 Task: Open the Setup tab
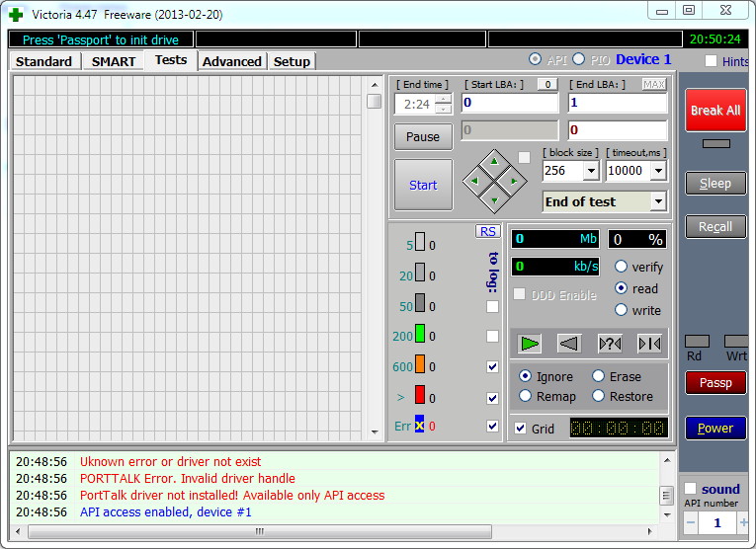pos(292,61)
